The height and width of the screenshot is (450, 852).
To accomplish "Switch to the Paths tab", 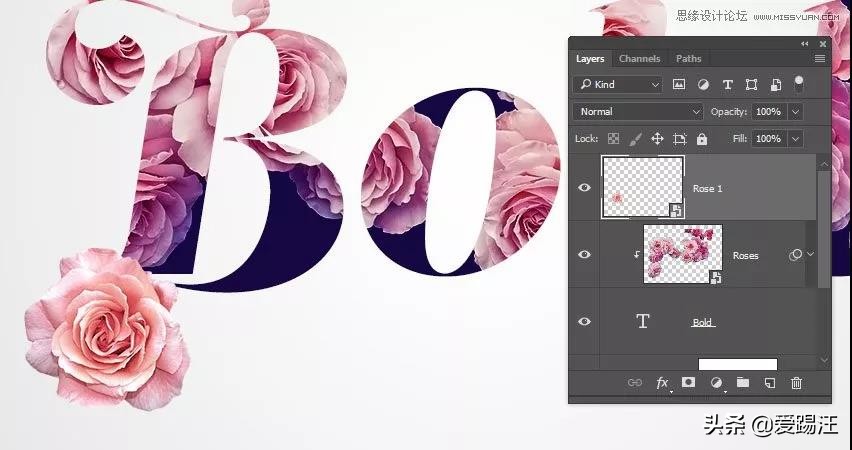I will coord(688,59).
